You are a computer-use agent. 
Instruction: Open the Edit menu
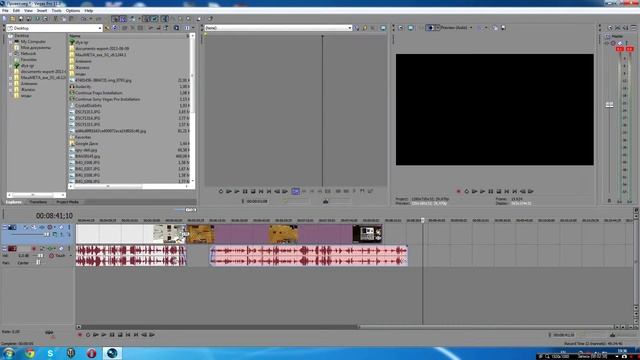pyautogui.click(x=16, y=11)
